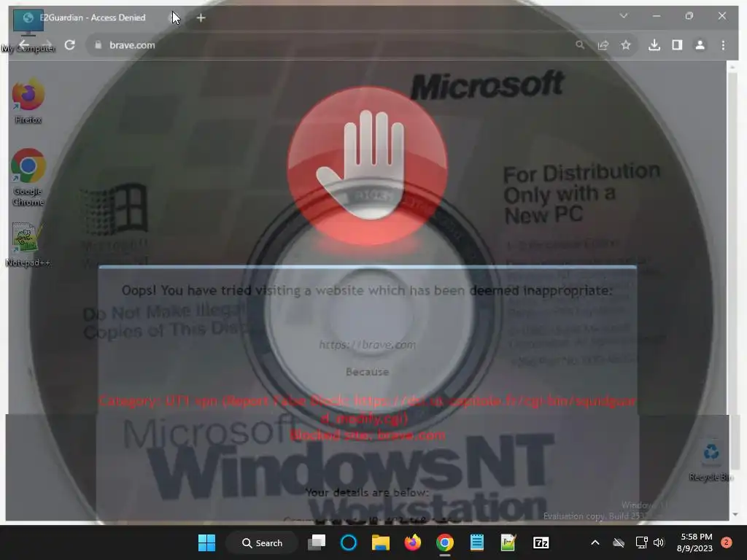The image size is (747, 560).
Task: Open the My Computer desktop icon
Action: (x=28, y=31)
